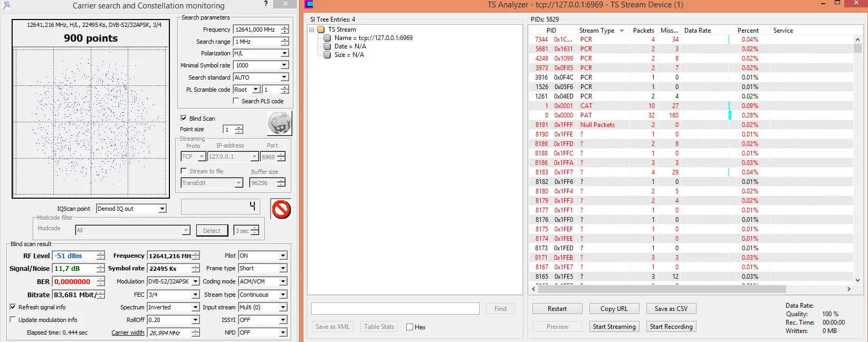Click the grayscale cat image button
Screen dimensions: 868x342
(x=279, y=124)
